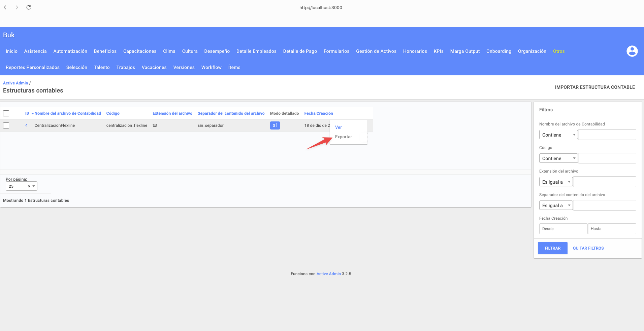The image size is (644, 331).
Task: Click Importar Estructura Contable button
Action: pyautogui.click(x=594, y=87)
